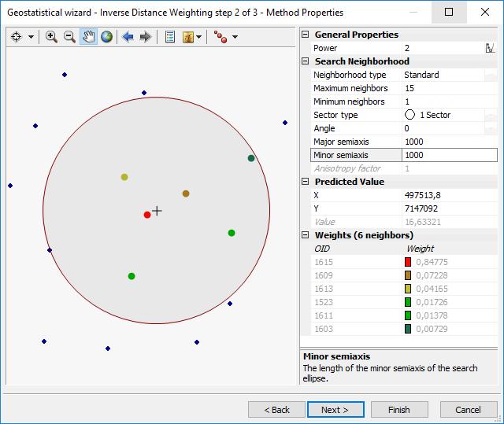The image size is (504, 424).
Task: Close the Geostatistical wizard window
Action: [x=485, y=13]
